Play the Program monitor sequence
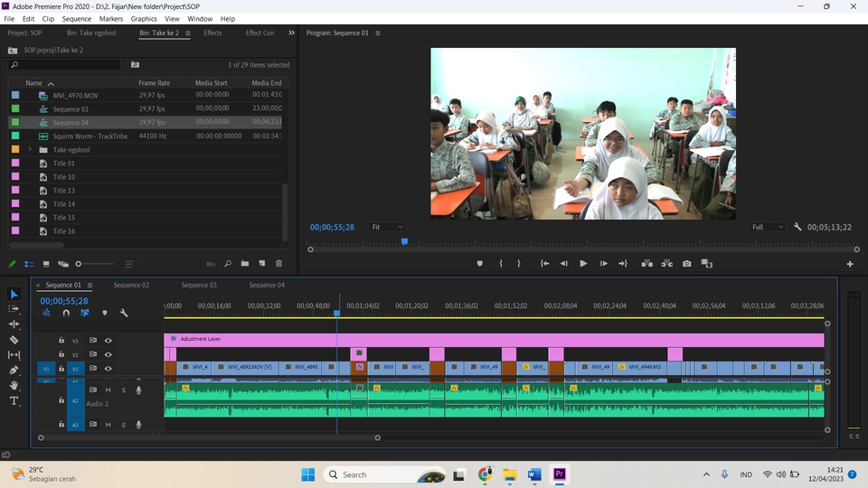The image size is (868, 488). pos(583,264)
